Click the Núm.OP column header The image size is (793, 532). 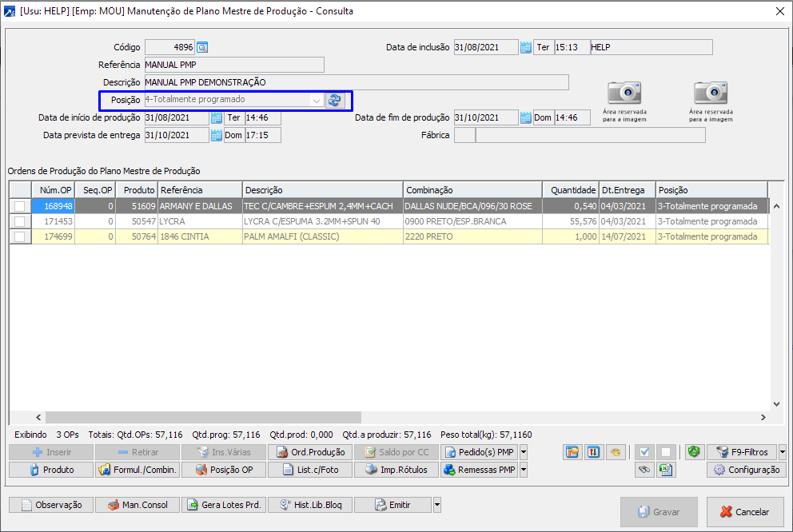point(53,190)
